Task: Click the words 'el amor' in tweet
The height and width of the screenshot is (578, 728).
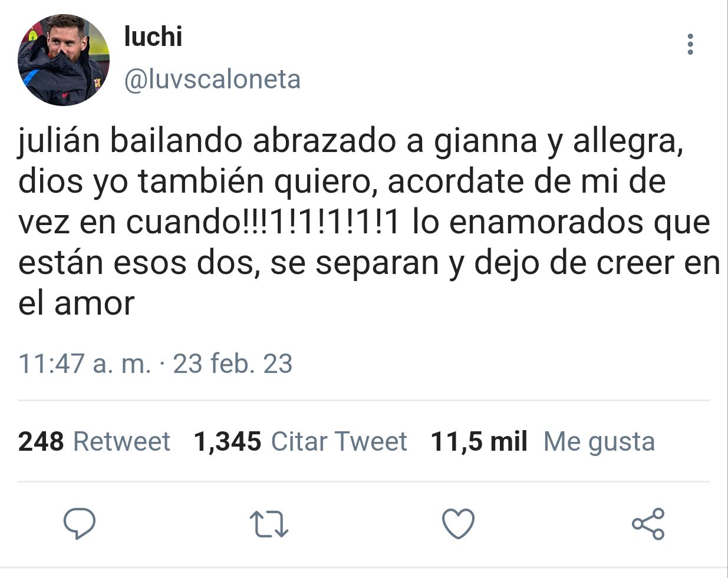Action: [x=77, y=303]
